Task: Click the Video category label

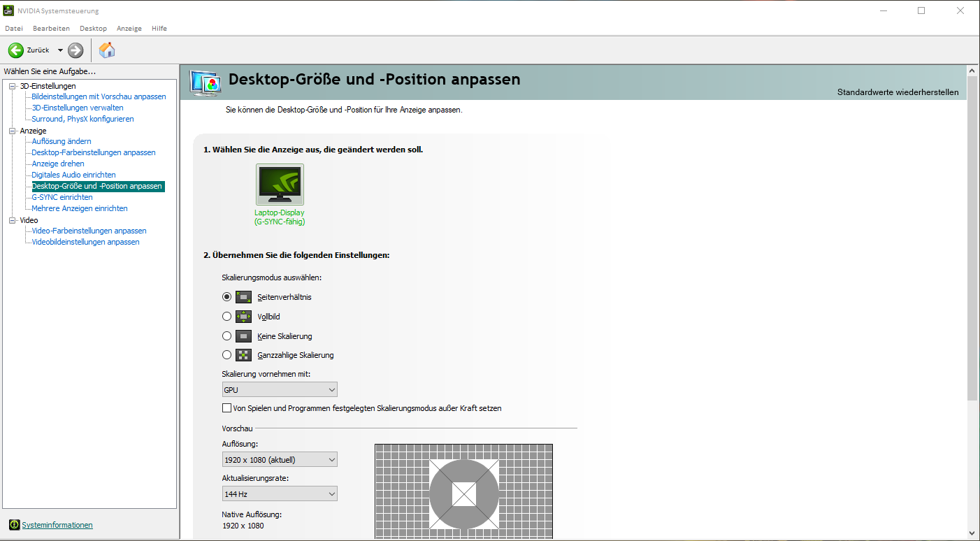Action: point(29,220)
